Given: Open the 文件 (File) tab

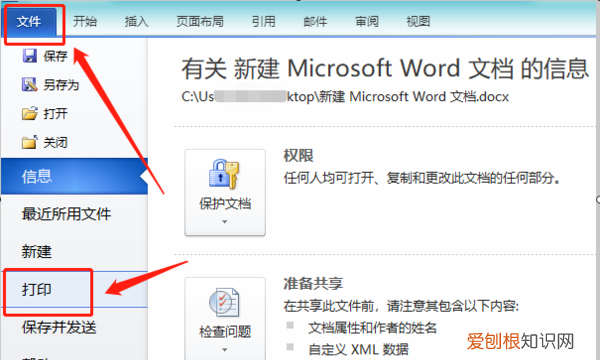Looking at the screenshot, I should click(29, 22).
